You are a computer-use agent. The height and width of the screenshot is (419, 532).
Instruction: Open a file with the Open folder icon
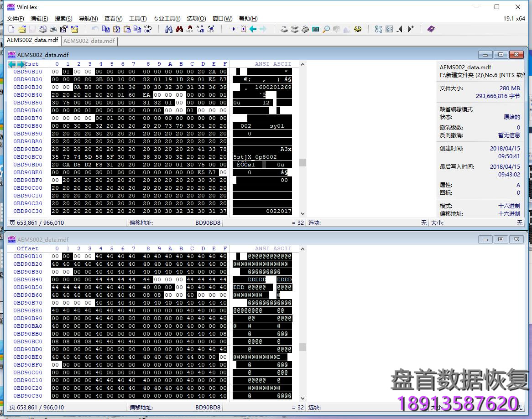[23, 29]
